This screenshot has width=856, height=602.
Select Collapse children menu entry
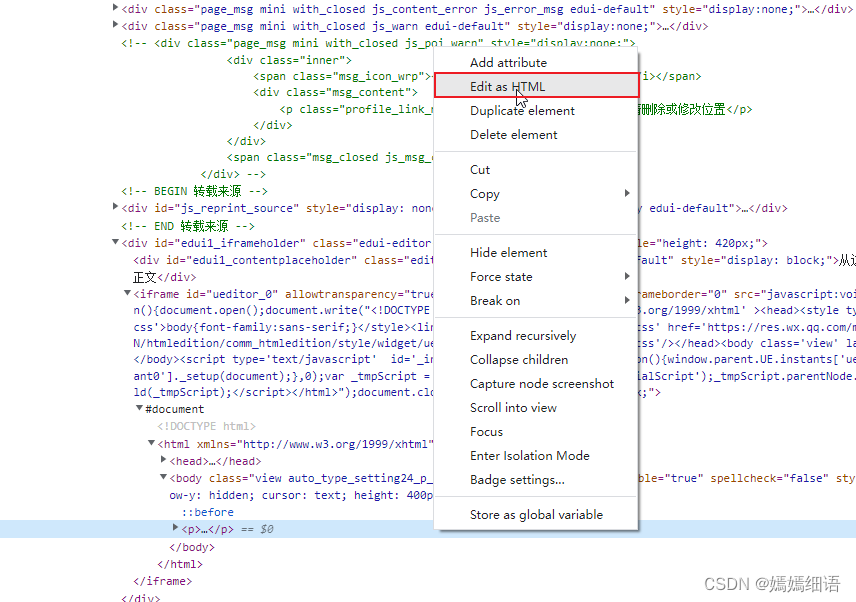coord(536,360)
